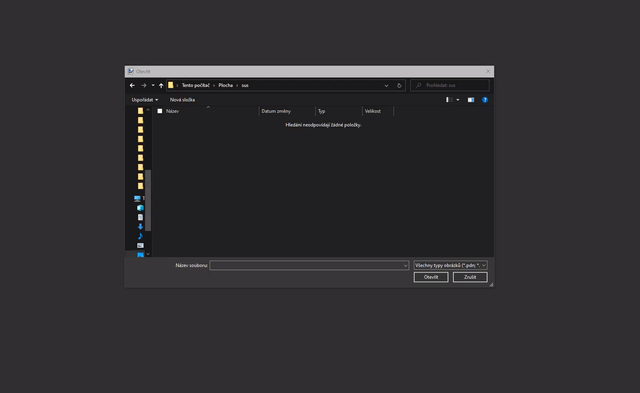Viewport: 640px width, 393px height.
Task: Open the Všechny typy obrázků filter dropdown
Action: coord(450,265)
